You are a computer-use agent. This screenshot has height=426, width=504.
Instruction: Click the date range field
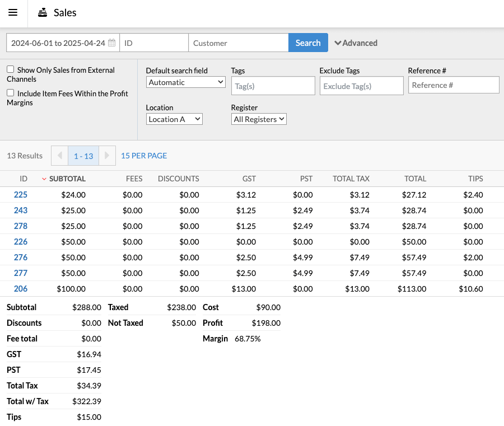coord(63,43)
